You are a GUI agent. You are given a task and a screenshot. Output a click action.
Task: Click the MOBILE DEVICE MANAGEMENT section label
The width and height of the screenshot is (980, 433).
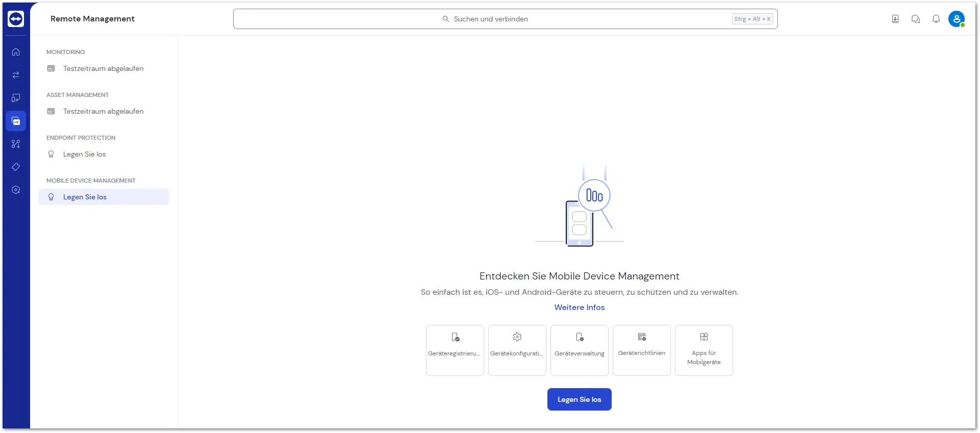(x=91, y=181)
